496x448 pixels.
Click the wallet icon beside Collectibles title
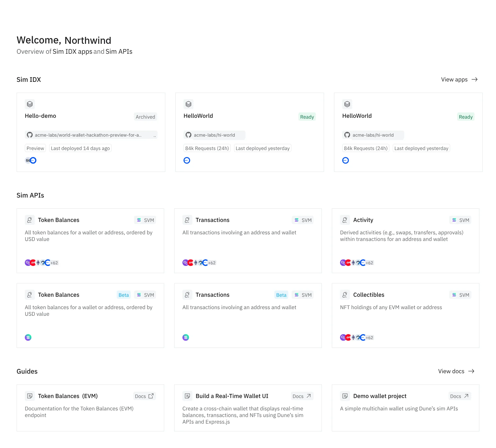click(345, 295)
